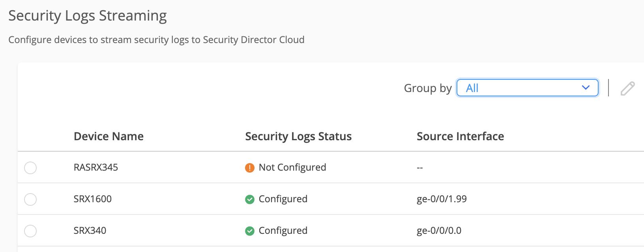
Task: Click the ge-0/0/1.99 source interface value
Action: click(442, 199)
